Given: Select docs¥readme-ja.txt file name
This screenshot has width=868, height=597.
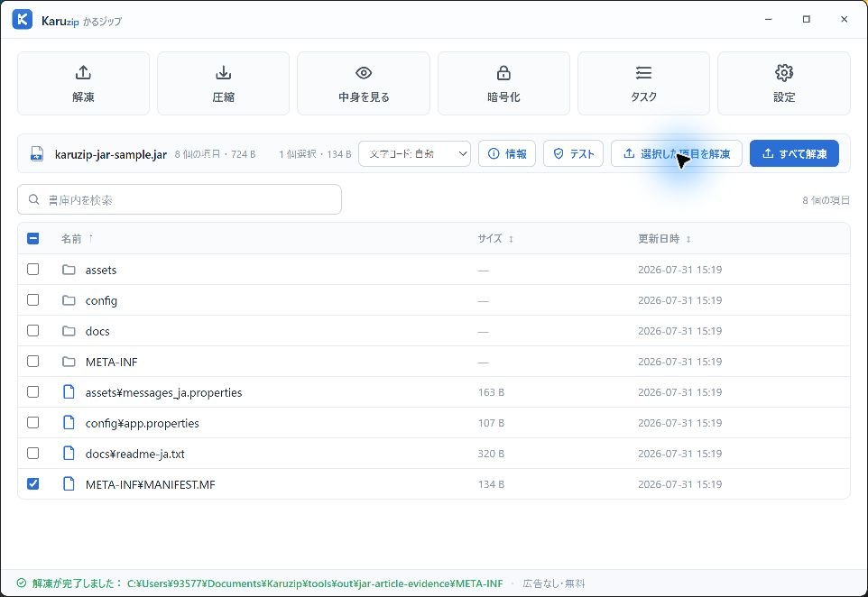Looking at the screenshot, I should (x=135, y=455).
